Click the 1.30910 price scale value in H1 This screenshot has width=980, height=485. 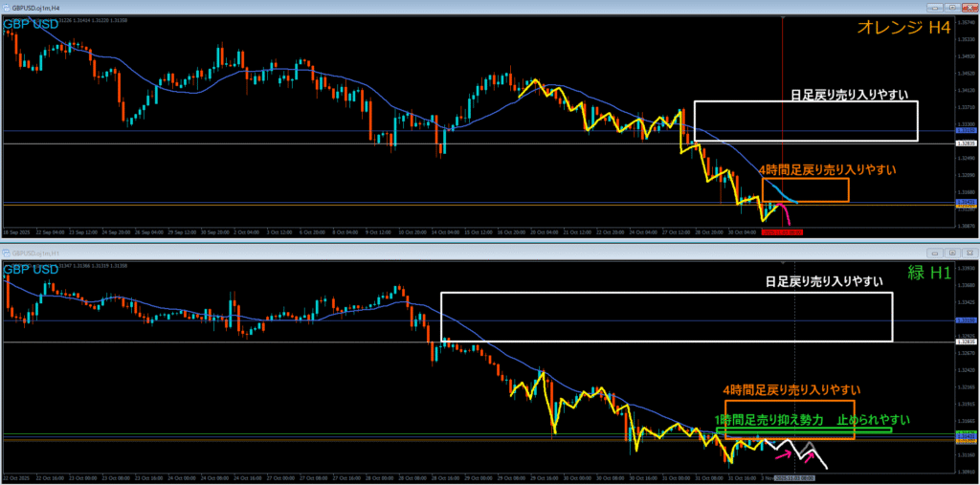click(x=967, y=472)
